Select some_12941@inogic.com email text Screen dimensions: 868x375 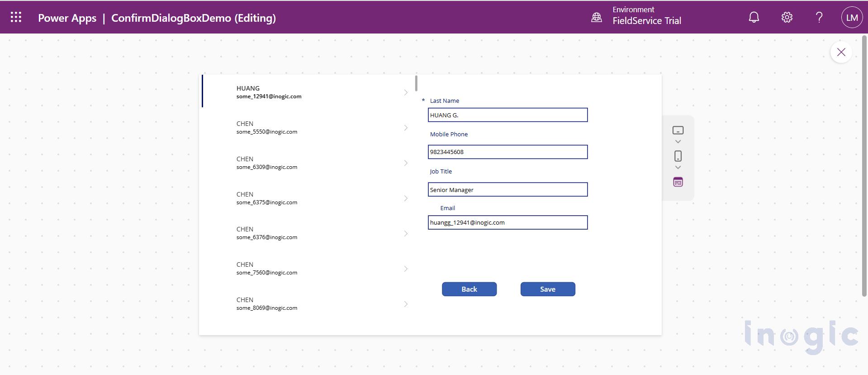click(x=269, y=96)
